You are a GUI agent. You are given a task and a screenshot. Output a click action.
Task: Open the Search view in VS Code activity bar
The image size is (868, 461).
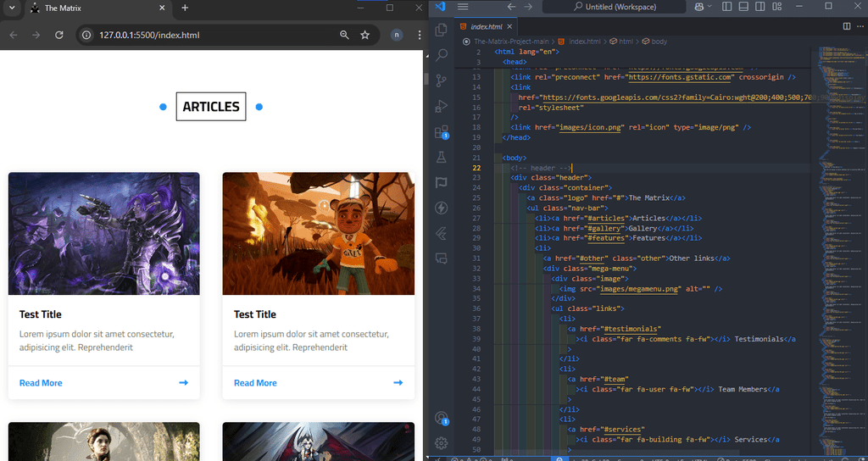pos(441,55)
